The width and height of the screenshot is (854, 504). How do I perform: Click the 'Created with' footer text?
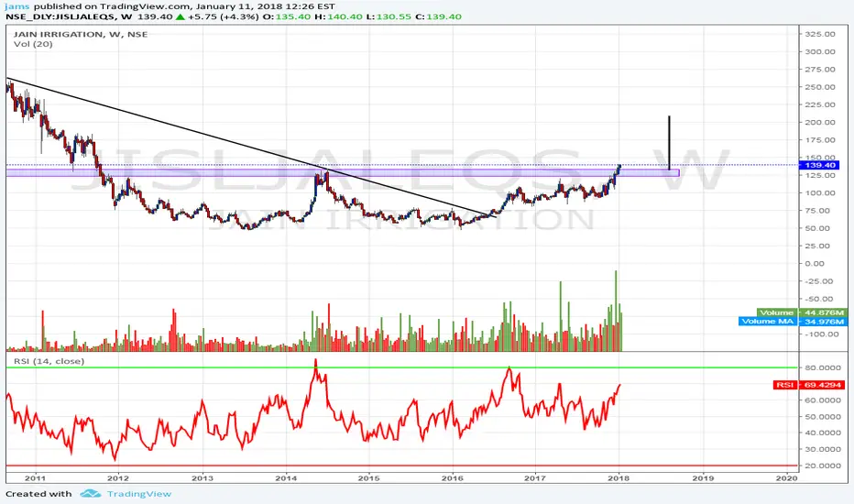(38, 494)
